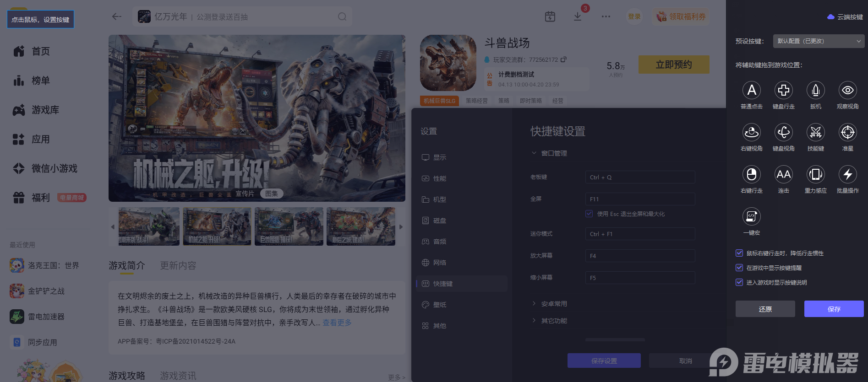Screen dimensions: 868x382
Task: Switch to 更新内容 tab
Action: [x=178, y=265]
